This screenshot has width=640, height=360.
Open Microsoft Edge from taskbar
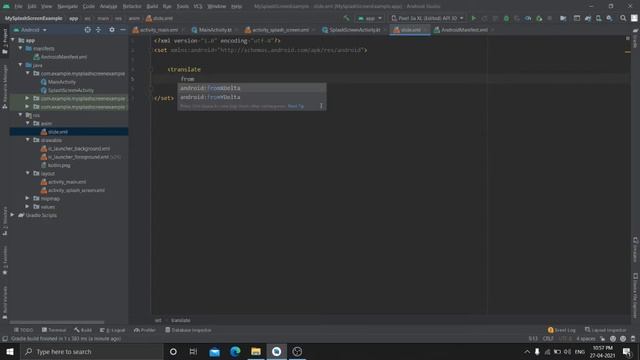click(x=235, y=351)
